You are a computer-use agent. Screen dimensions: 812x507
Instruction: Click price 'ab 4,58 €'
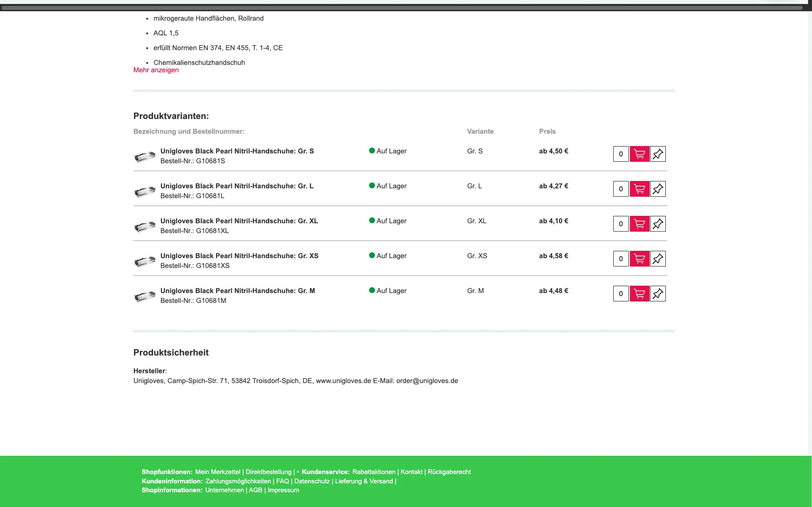(x=554, y=256)
